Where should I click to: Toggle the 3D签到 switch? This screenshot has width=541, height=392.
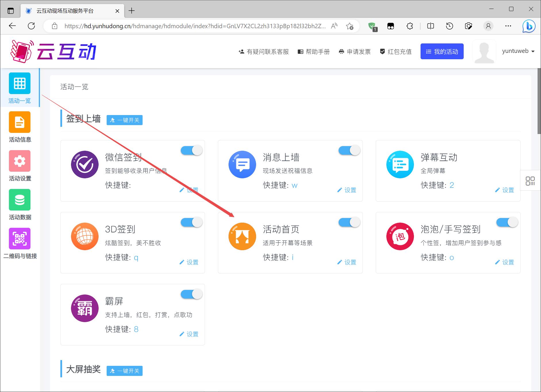[191, 222]
